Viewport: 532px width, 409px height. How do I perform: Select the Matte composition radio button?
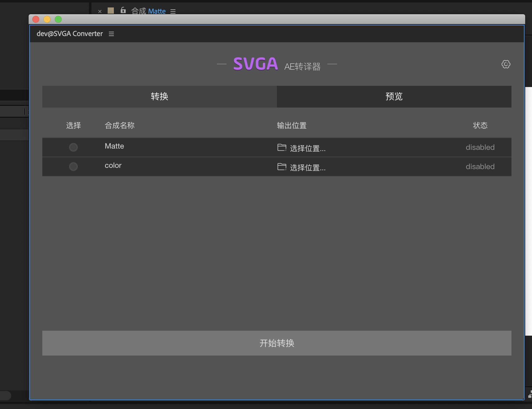point(73,147)
